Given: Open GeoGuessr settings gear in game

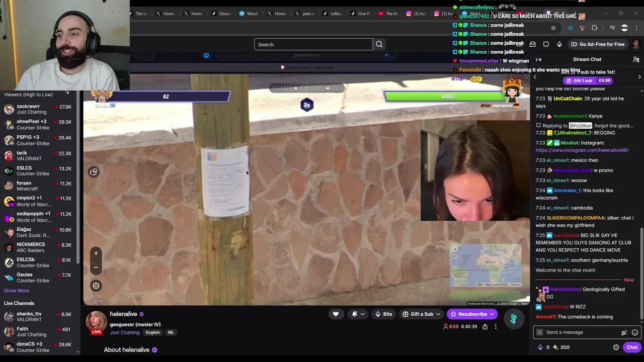Looking at the screenshot, I should (x=96, y=286).
